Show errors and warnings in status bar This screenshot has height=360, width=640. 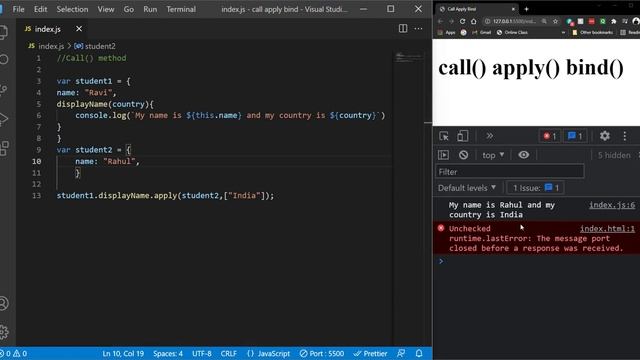(13, 353)
